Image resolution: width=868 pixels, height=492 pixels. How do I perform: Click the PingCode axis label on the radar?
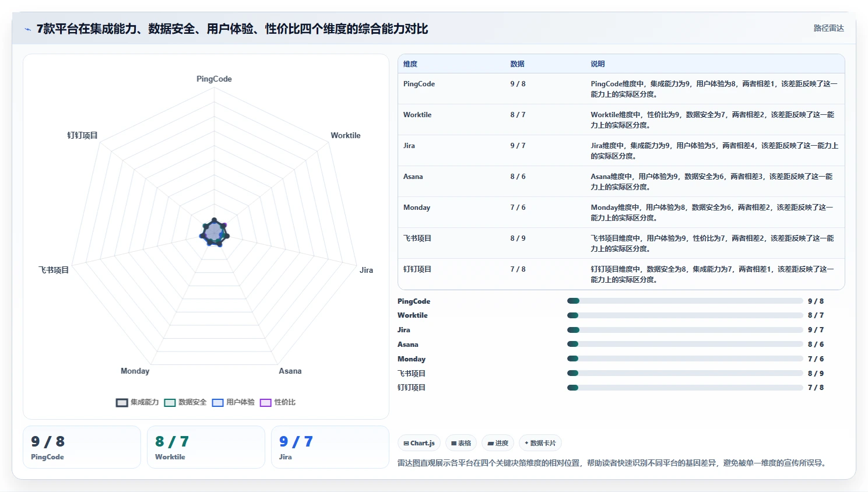(214, 79)
